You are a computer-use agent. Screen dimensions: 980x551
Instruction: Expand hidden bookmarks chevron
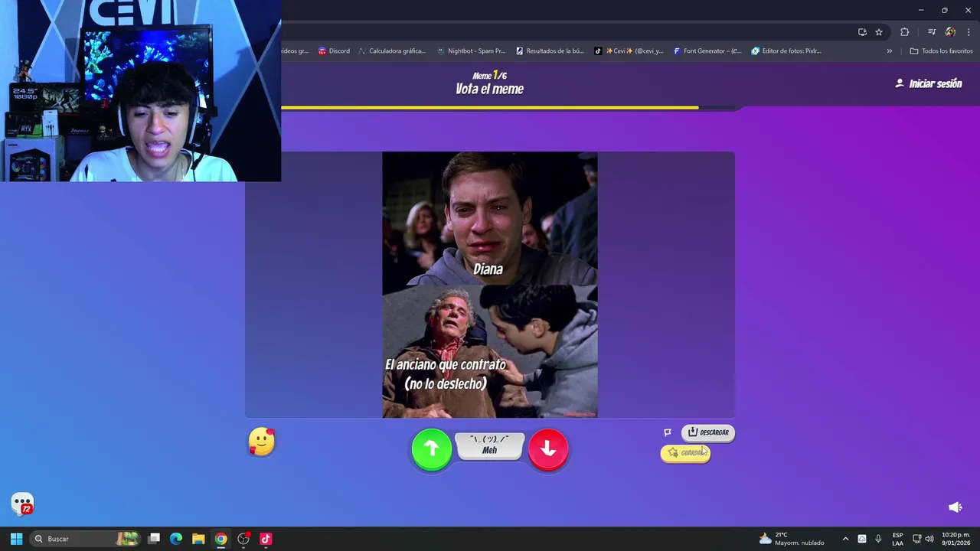(x=889, y=51)
